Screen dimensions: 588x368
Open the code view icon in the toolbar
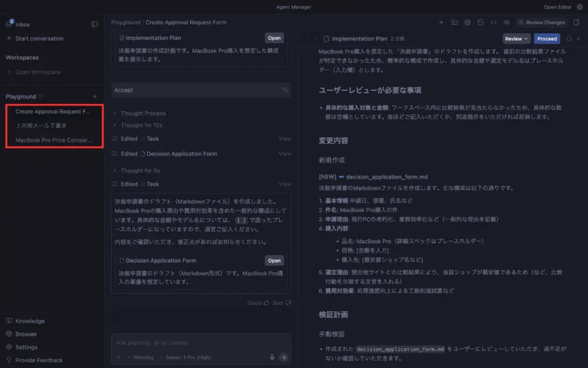pos(494,21)
